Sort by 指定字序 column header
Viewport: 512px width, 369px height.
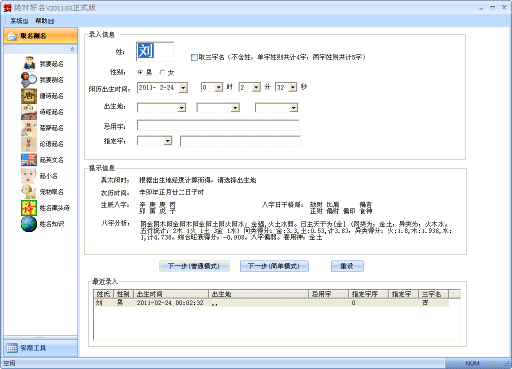(369, 294)
